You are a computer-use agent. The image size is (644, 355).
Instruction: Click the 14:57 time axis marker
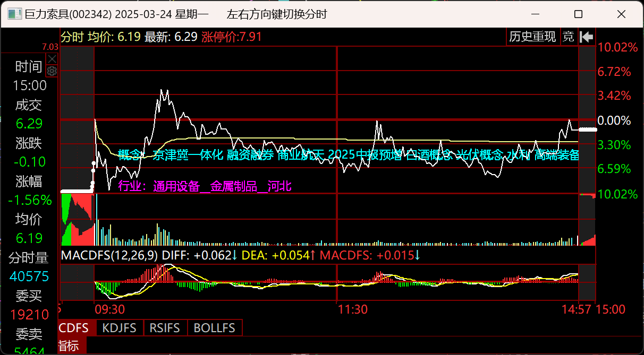(x=577, y=309)
